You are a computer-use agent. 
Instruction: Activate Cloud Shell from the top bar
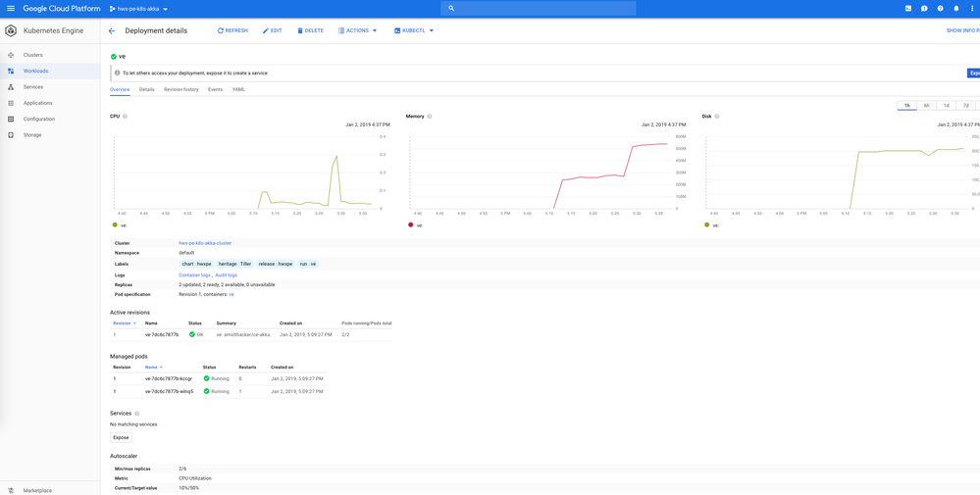click(x=908, y=9)
